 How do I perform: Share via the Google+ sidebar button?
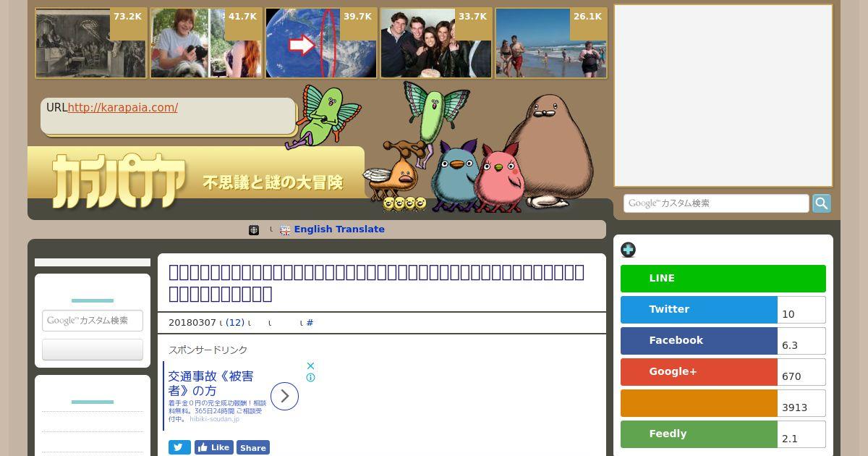click(x=699, y=372)
